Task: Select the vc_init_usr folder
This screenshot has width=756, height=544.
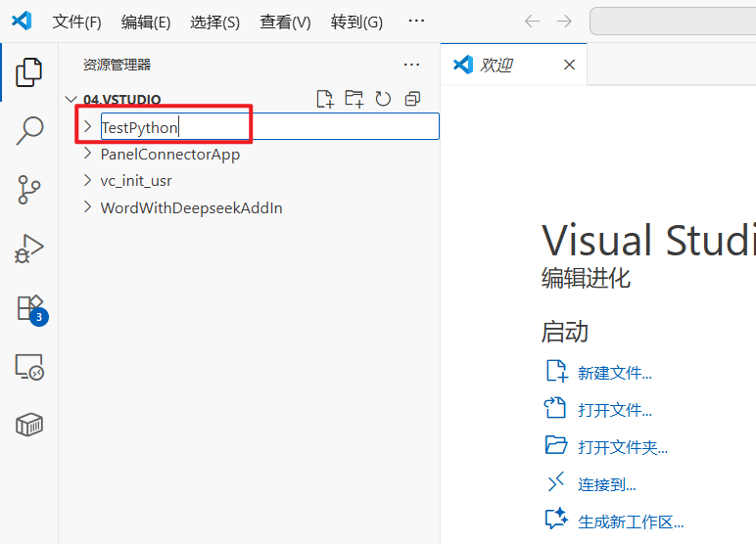Action: 136,181
